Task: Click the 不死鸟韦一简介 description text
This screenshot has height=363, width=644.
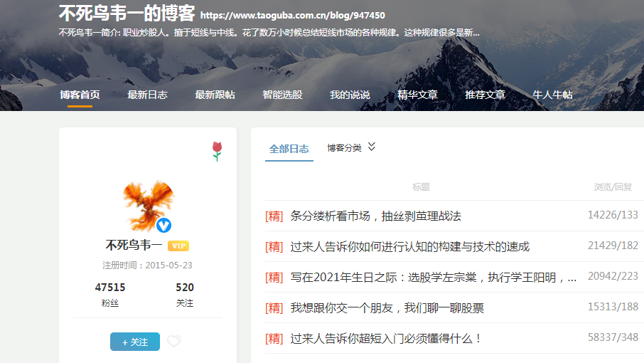Action: click(269, 33)
